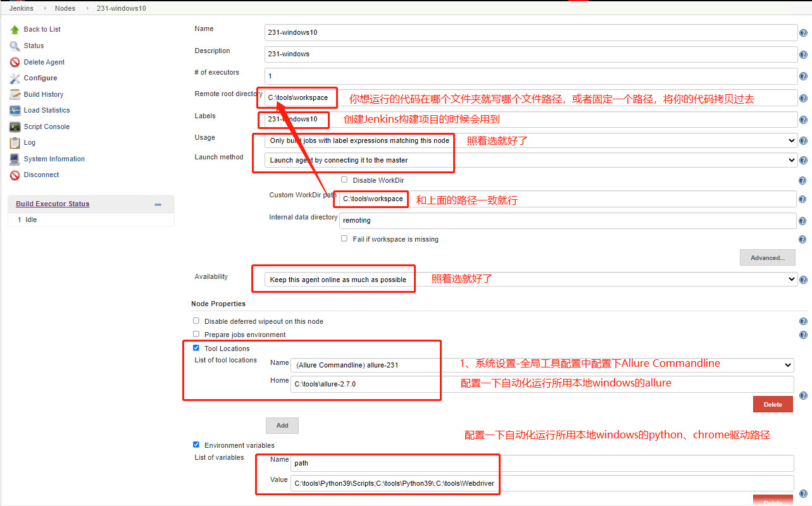The width and height of the screenshot is (812, 506).
Task: Click the Configure tools icon
Action: (15, 78)
